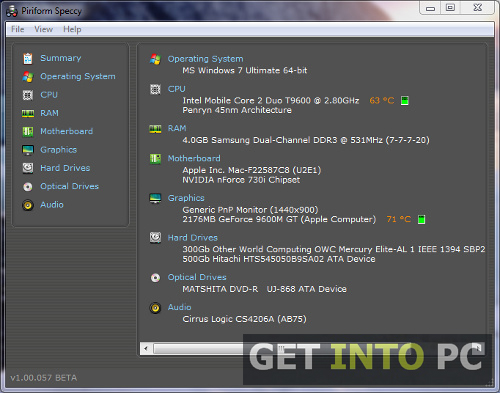Click the Hard Drives heading in summary panel
The height and width of the screenshot is (393, 500).
[192, 238]
